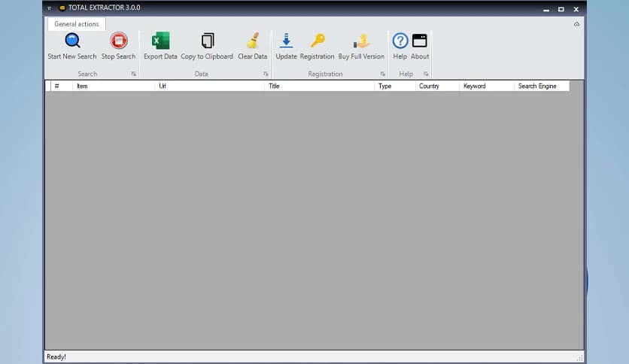The image size is (629, 364).
Task: Open Registration using the key icon
Action: (x=318, y=41)
